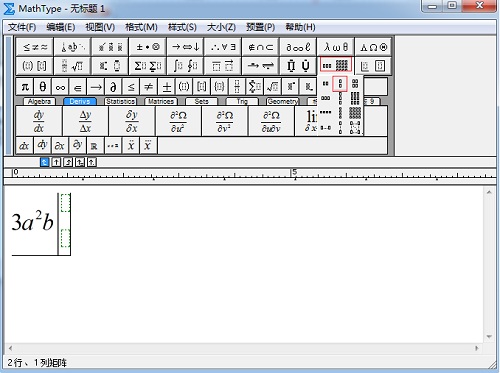The width and height of the screenshot is (500, 373).
Task: Insert the dx differential from the bottom bar
Action: tap(24, 146)
